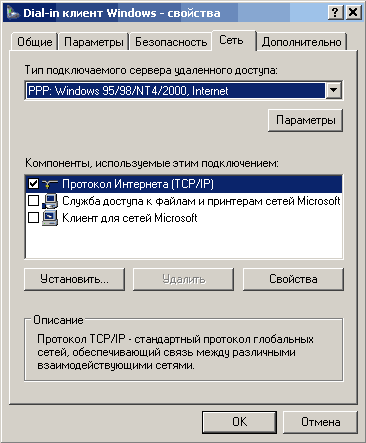366x443 pixels.
Task: Switch to the Параметры tab
Action: point(94,42)
